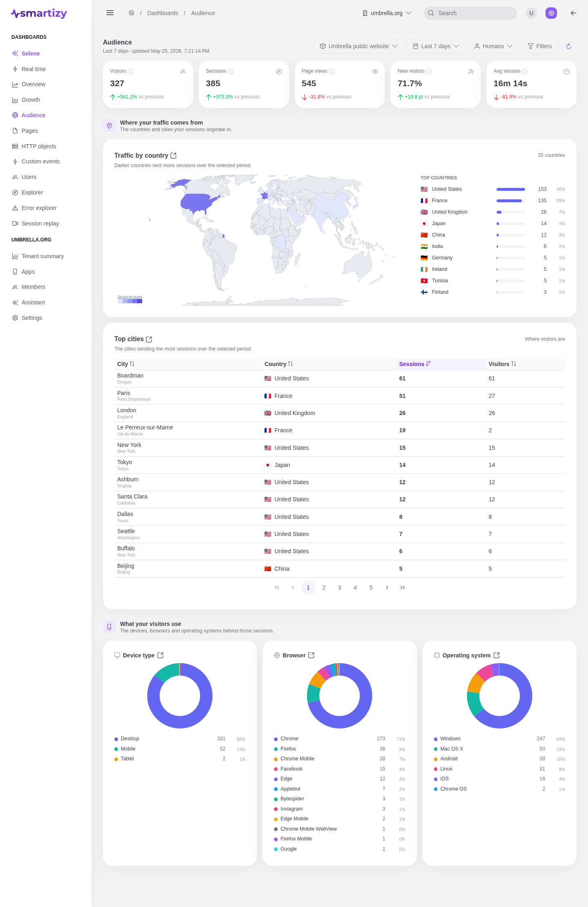Click the smartizy logo

(39, 13)
